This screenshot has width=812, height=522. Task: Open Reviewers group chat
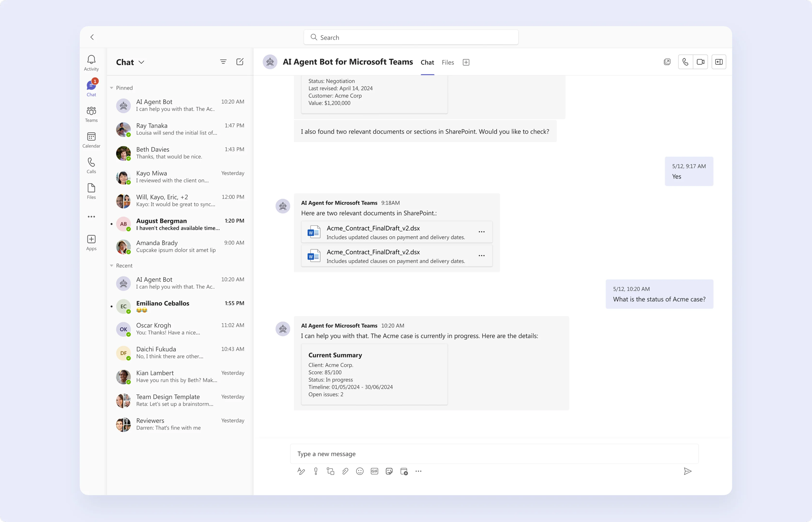click(x=180, y=424)
